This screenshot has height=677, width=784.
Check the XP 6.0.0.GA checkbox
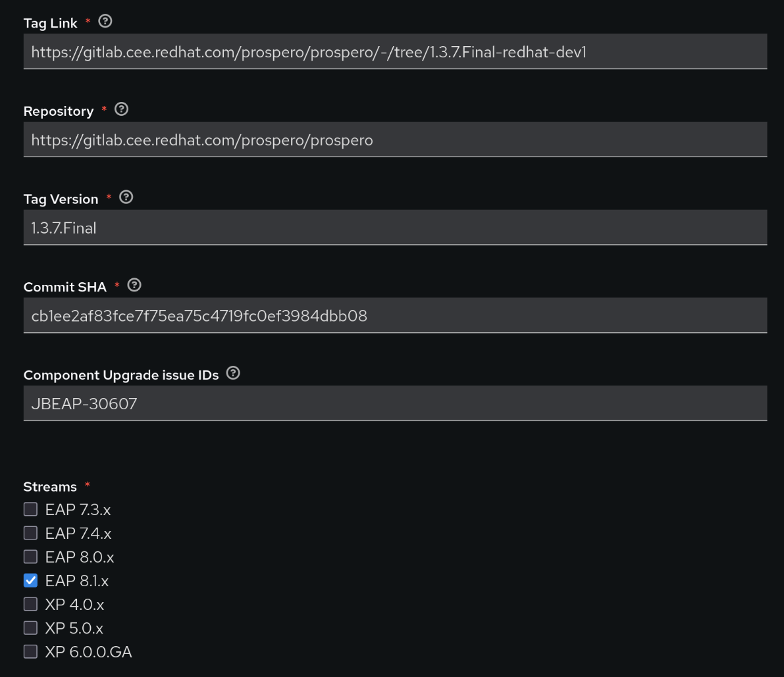(30, 651)
